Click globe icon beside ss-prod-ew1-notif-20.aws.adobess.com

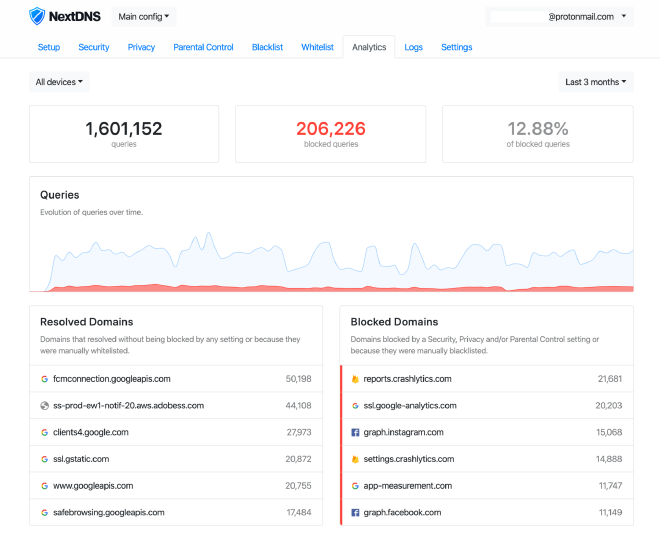pyautogui.click(x=44, y=406)
